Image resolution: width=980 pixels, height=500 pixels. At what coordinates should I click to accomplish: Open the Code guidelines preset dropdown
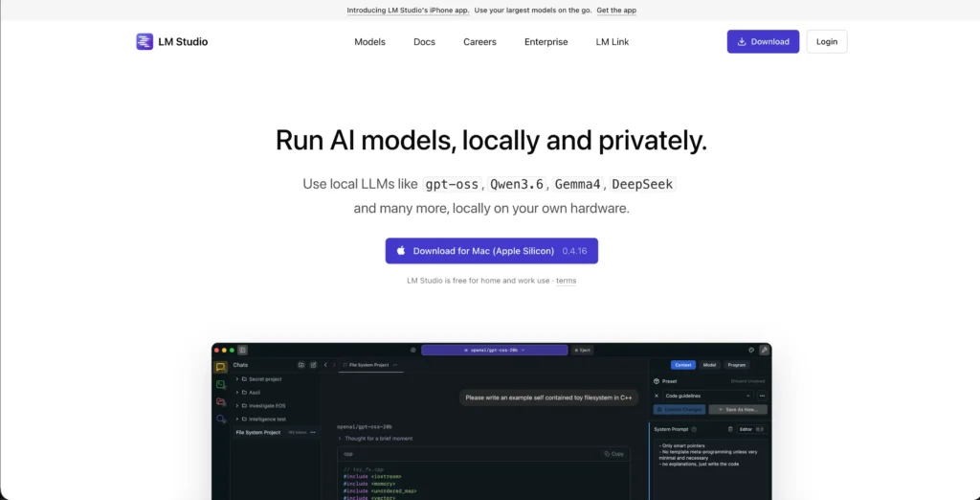(708, 396)
